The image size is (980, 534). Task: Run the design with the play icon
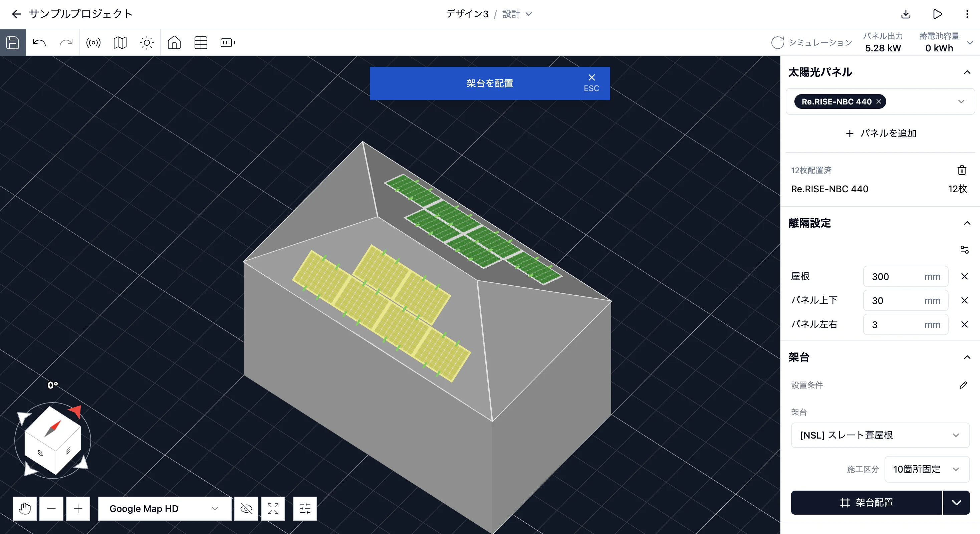[938, 14]
